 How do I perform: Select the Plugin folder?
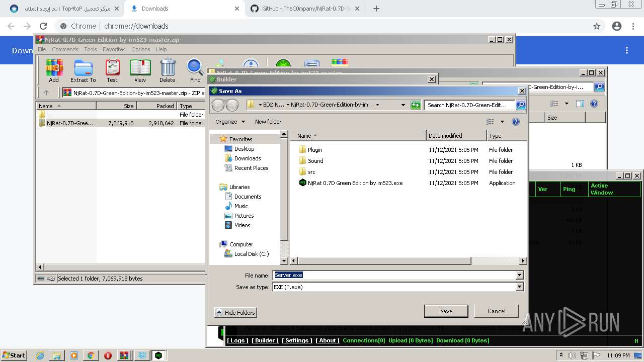coord(310,150)
